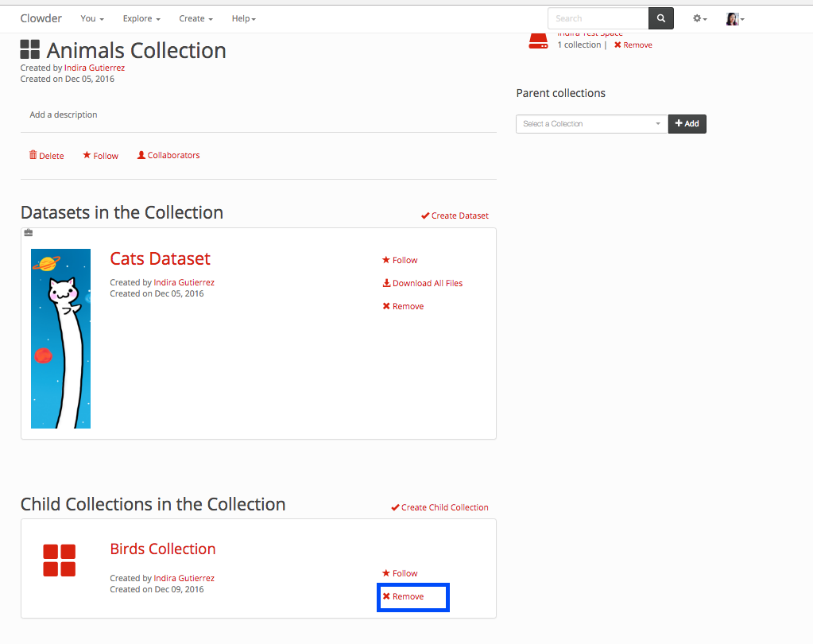The height and width of the screenshot is (644, 813).
Task: Open the Cats Dataset link
Action: [160, 258]
